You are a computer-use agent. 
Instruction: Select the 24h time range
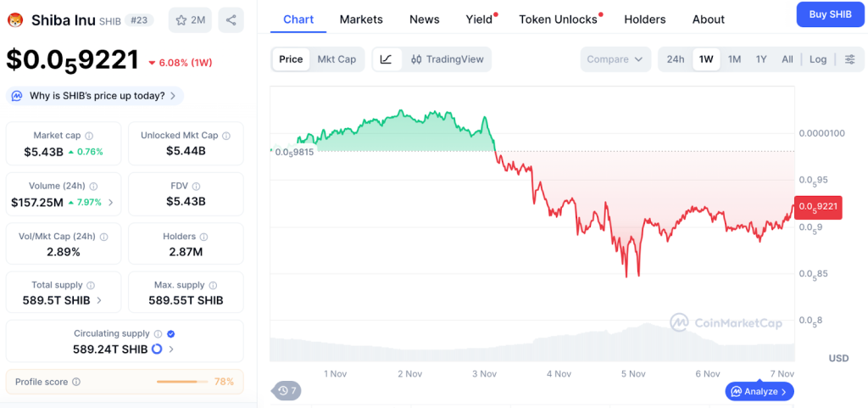(x=676, y=59)
